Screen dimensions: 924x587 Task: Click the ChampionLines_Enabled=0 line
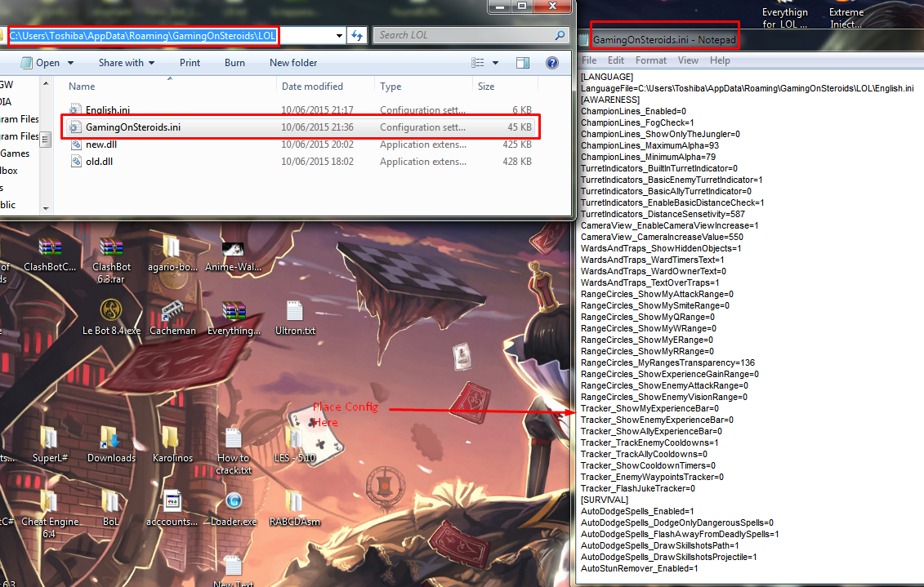pos(633,111)
